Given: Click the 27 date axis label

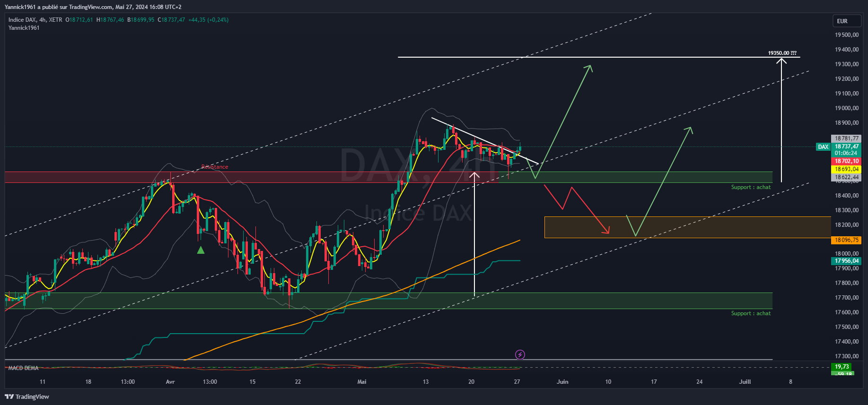Looking at the screenshot, I should point(517,382).
